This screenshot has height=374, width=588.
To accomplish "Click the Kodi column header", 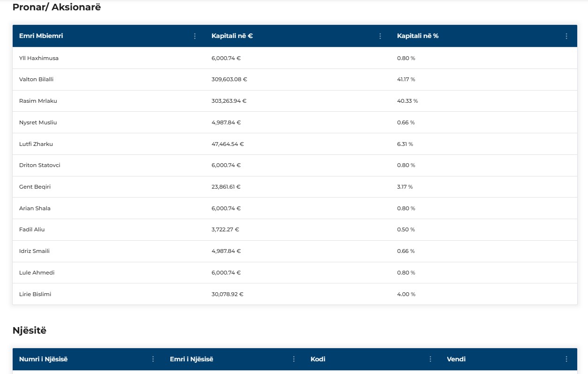I will (x=318, y=359).
